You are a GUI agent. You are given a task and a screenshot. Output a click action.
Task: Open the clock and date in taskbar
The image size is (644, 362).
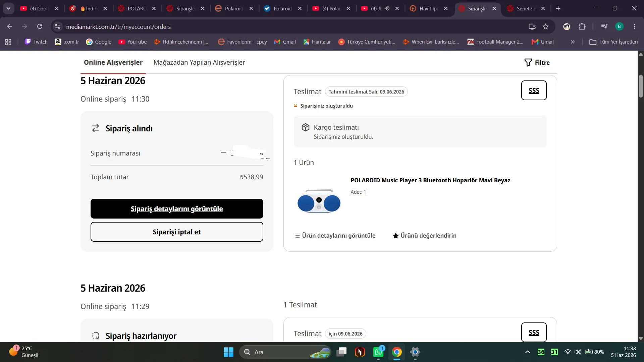tap(623, 352)
